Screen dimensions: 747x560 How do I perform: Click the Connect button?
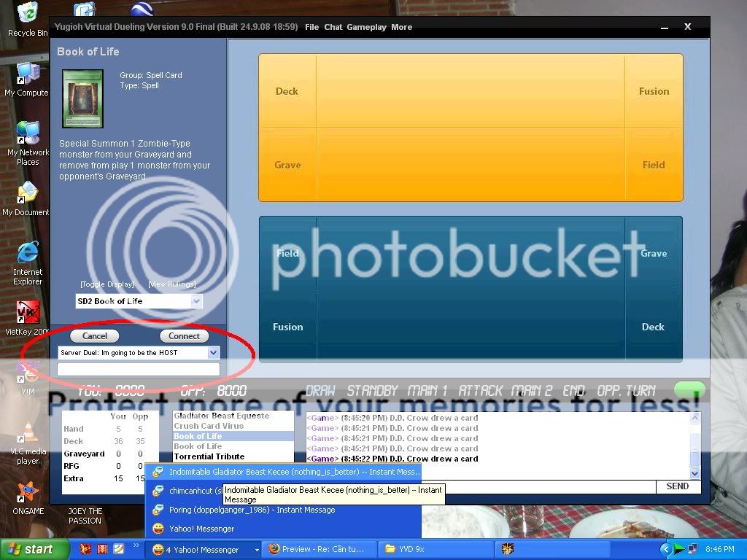(x=184, y=335)
